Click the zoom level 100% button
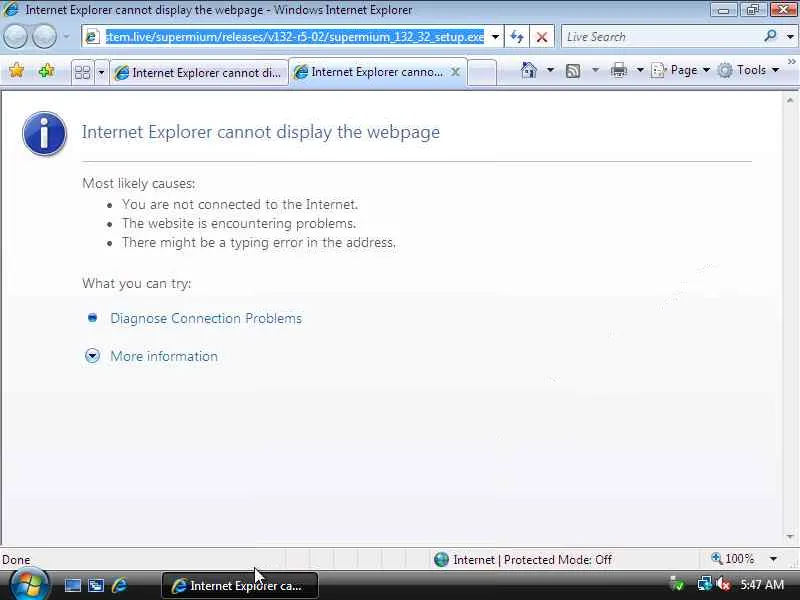 click(x=733, y=559)
